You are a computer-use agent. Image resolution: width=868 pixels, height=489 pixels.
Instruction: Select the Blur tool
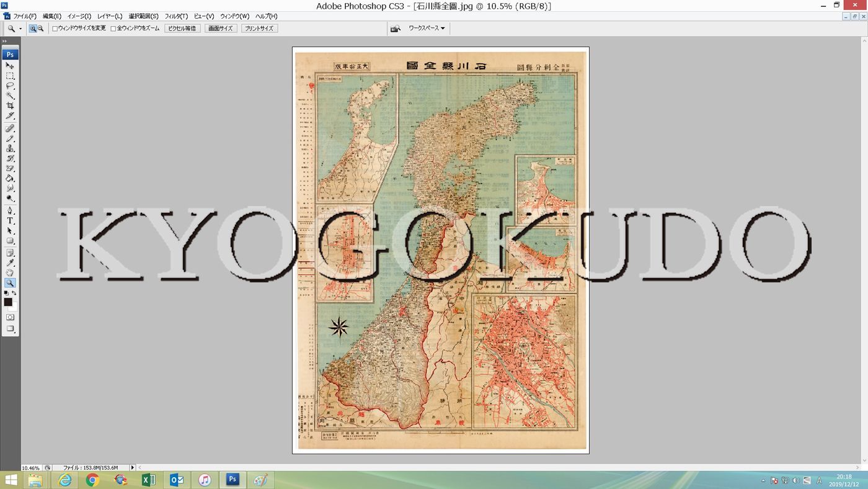point(10,188)
